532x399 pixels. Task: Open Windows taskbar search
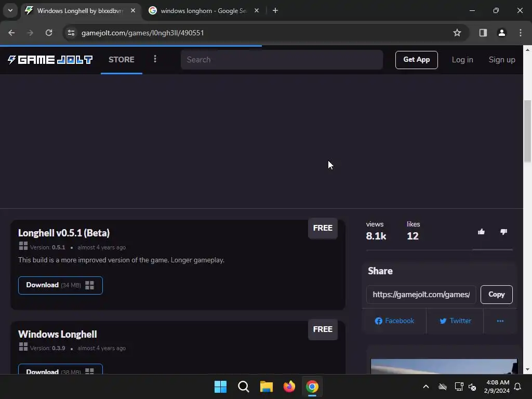click(243, 387)
